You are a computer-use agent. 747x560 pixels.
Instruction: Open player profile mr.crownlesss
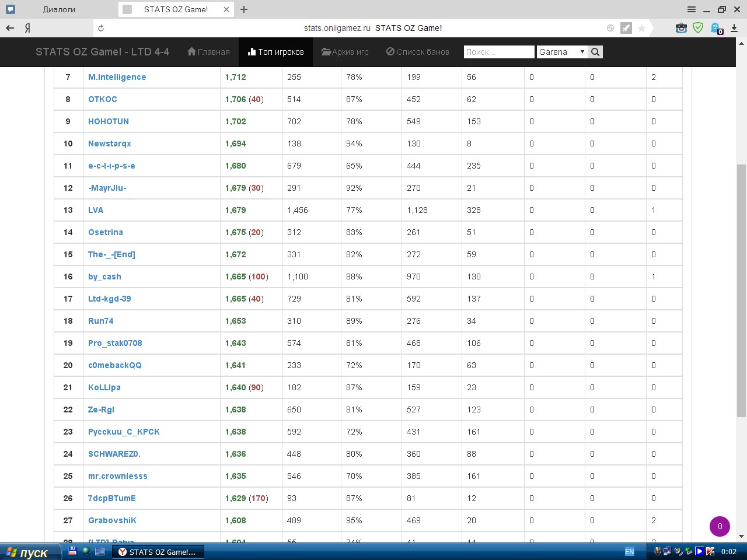tap(118, 476)
